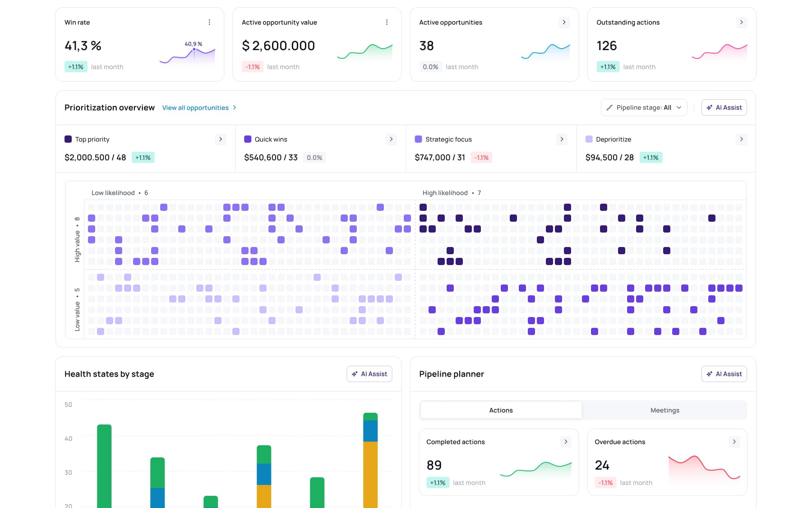Click the Top priority dark purple swatch
This screenshot has width=812, height=508.
(x=68, y=139)
